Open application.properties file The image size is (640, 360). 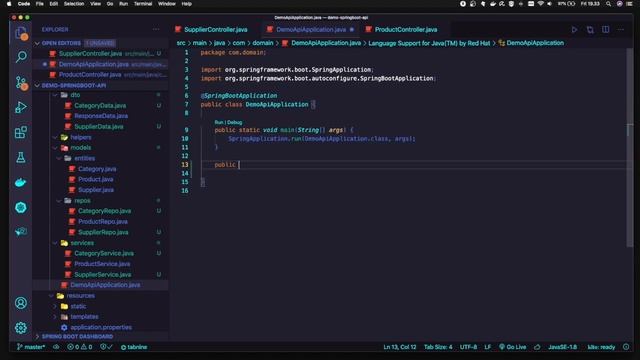coord(101,327)
